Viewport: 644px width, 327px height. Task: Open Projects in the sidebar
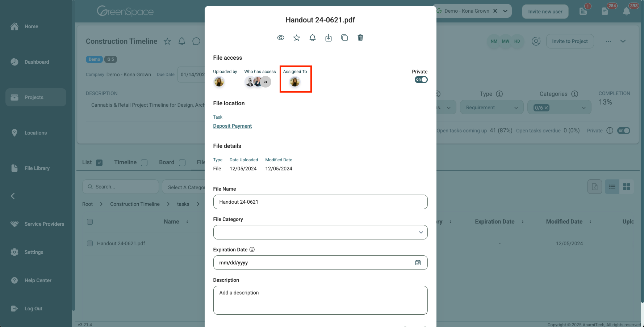36,97
